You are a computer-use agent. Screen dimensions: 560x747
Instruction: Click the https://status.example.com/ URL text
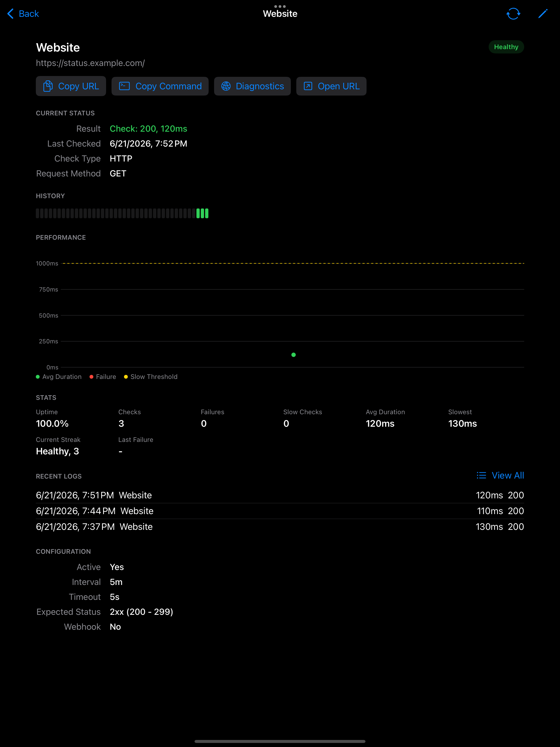tap(90, 63)
